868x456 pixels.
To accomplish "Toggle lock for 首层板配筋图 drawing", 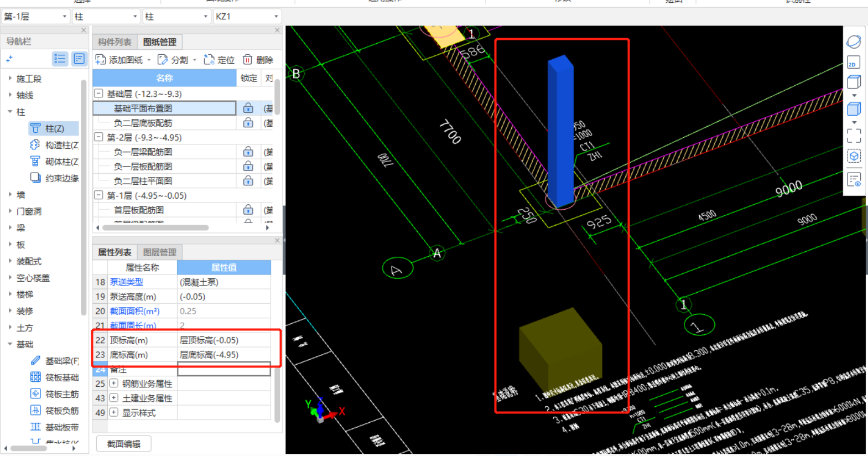I will click(248, 210).
